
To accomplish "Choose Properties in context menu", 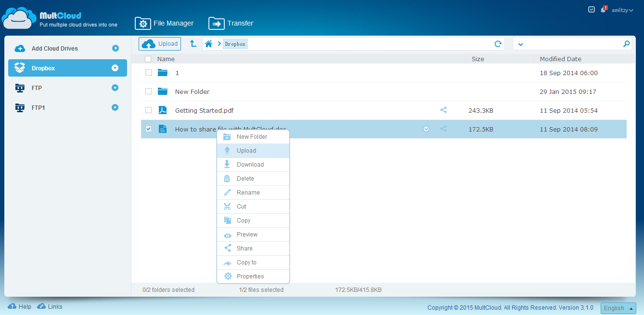I will pos(253,276).
